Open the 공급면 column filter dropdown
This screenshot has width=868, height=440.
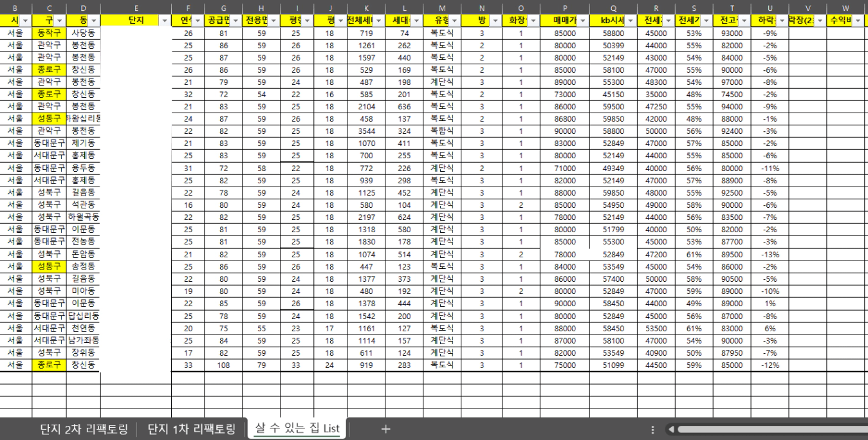tap(236, 21)
